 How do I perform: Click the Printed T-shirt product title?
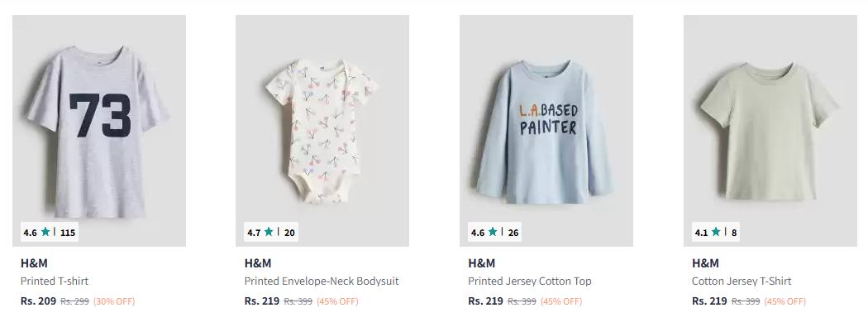point(55,281)
